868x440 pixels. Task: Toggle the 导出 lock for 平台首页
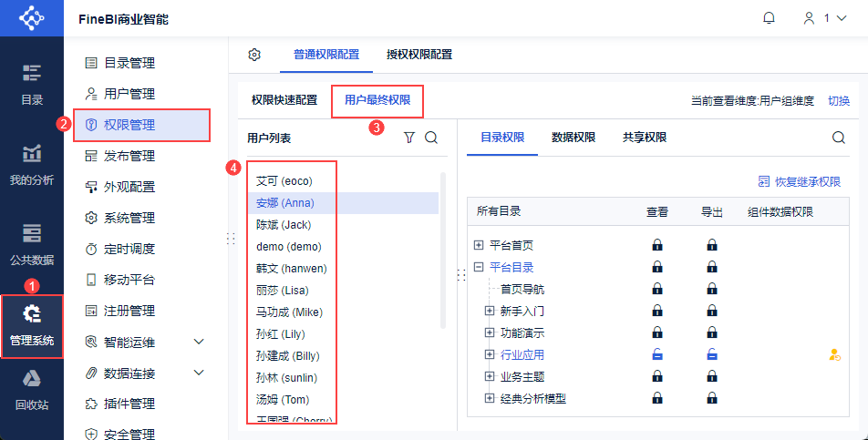tap(712, 245)
